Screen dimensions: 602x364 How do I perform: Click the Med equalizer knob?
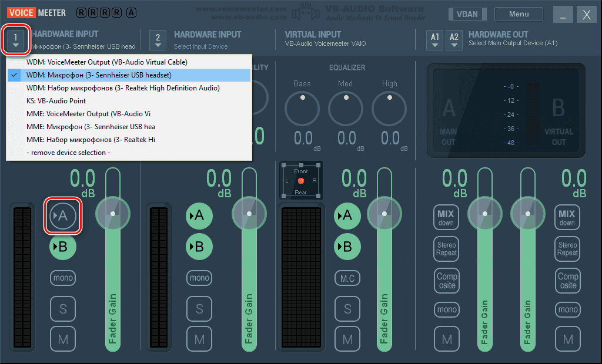tap(346, 109)
